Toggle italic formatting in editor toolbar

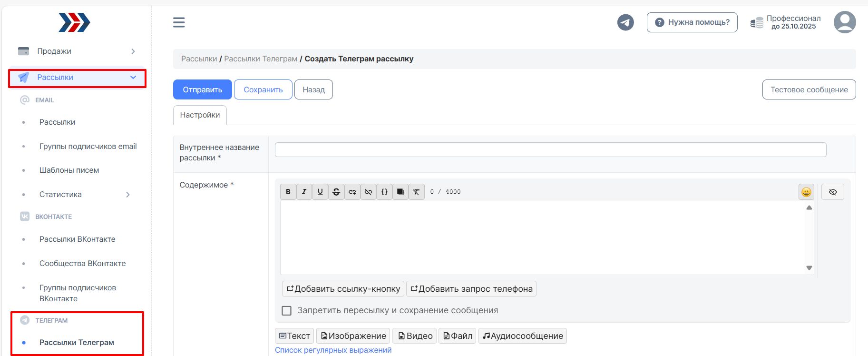click(x=304, y=192)
